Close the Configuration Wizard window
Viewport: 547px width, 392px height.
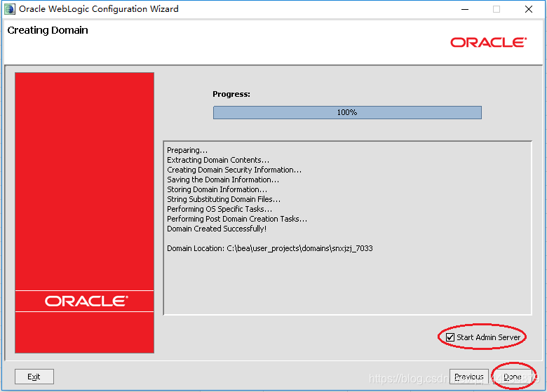pos(529,9)
